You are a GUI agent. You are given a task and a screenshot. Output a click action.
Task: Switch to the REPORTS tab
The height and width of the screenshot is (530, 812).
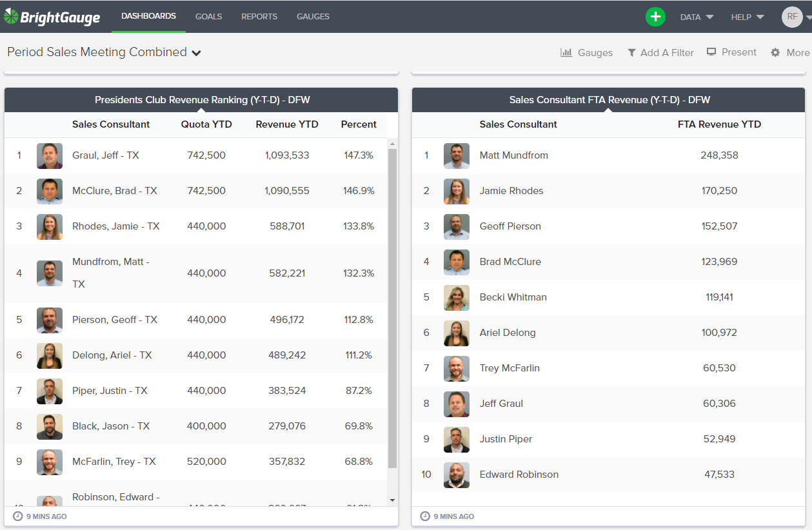coord(259,17)
